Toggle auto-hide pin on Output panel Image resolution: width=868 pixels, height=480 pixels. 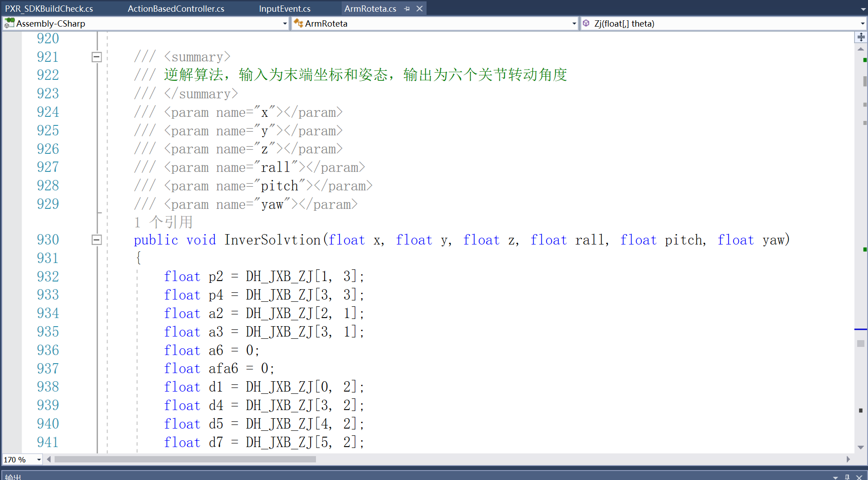847,477
